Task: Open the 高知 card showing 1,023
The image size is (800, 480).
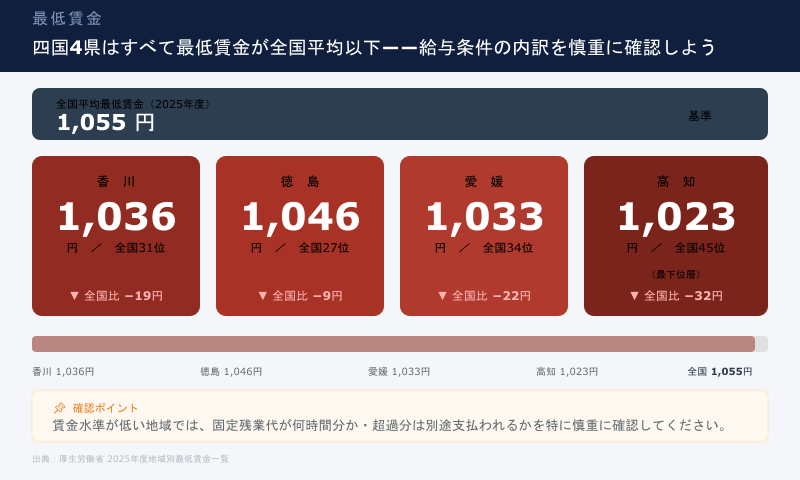Action: (676, 236)
